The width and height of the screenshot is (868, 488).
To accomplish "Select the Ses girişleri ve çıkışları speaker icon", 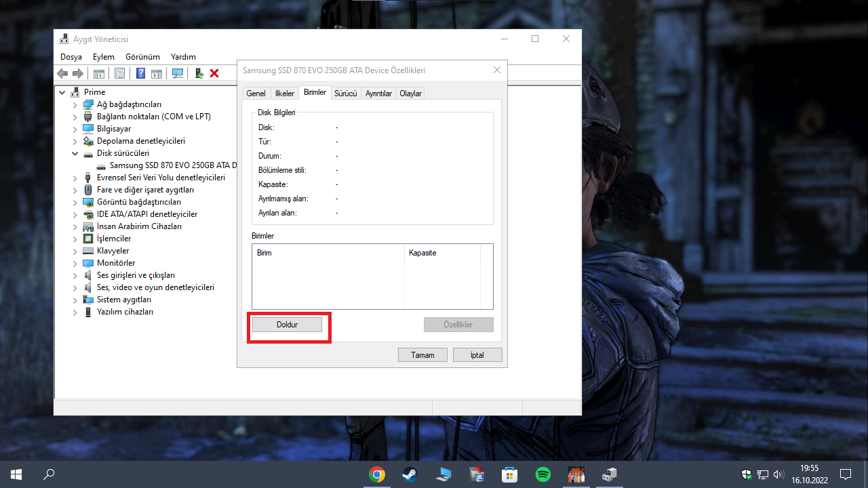I will pyautogui.click(x=88, y=275).
